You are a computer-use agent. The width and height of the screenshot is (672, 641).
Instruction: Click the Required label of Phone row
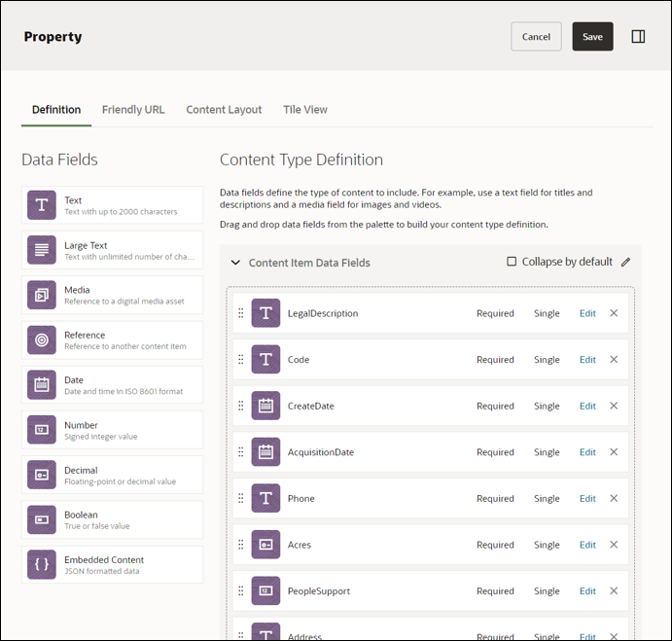[495, 499]
